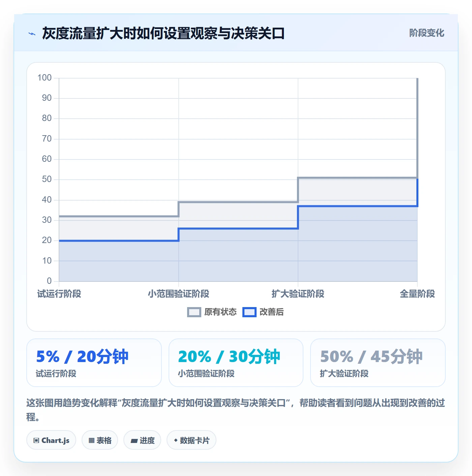Screen dimensions: 472x476
Task: Click the y-axis tick label 70
Action: (x=47, y=139)
